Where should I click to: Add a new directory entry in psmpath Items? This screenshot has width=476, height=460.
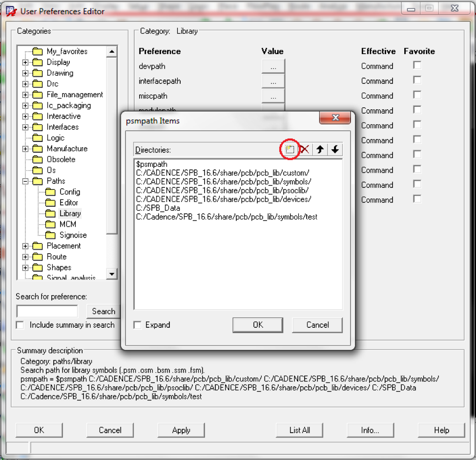point(290,149)
